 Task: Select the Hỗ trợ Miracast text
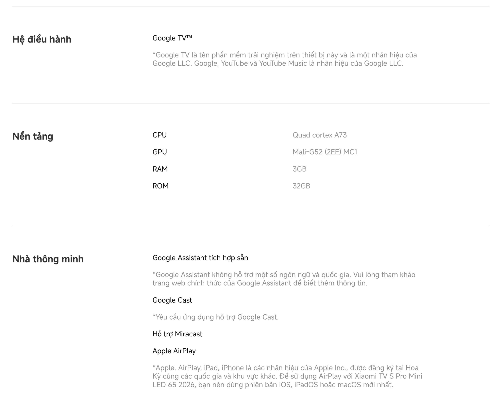[177, 334]
